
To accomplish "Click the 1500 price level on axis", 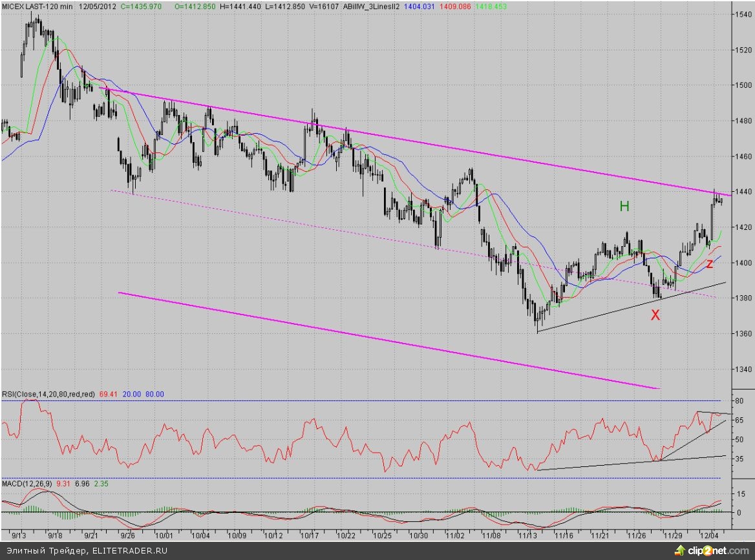I will click(x=735, y=85).
